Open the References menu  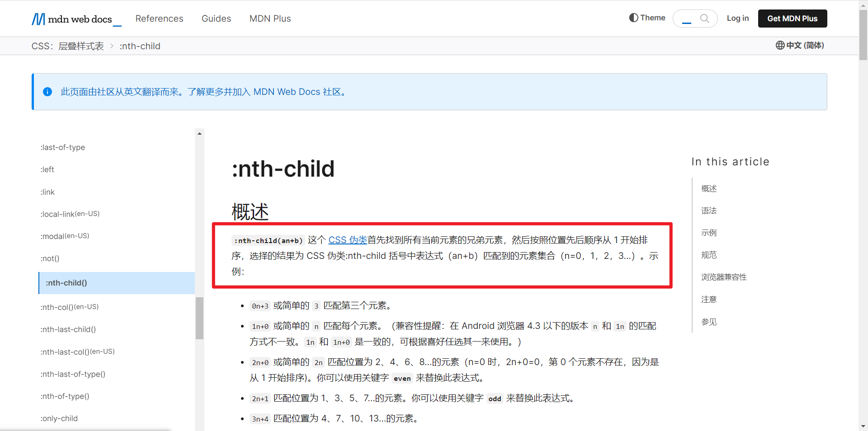[x=159, y=19]
